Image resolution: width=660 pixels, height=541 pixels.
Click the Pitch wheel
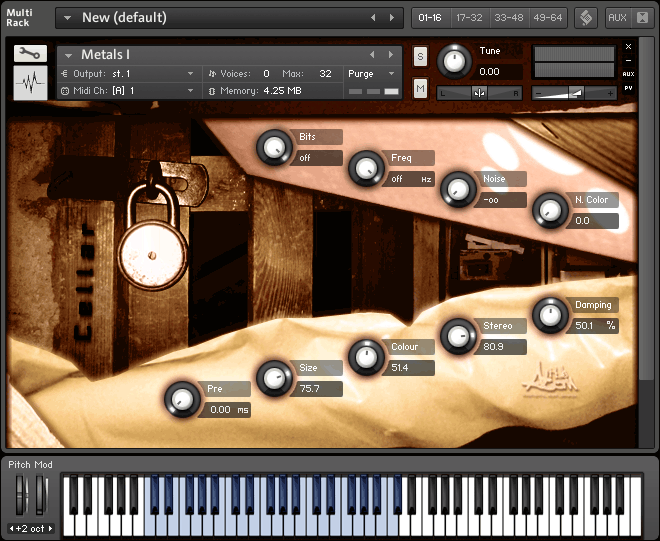[x=21, y=495]
